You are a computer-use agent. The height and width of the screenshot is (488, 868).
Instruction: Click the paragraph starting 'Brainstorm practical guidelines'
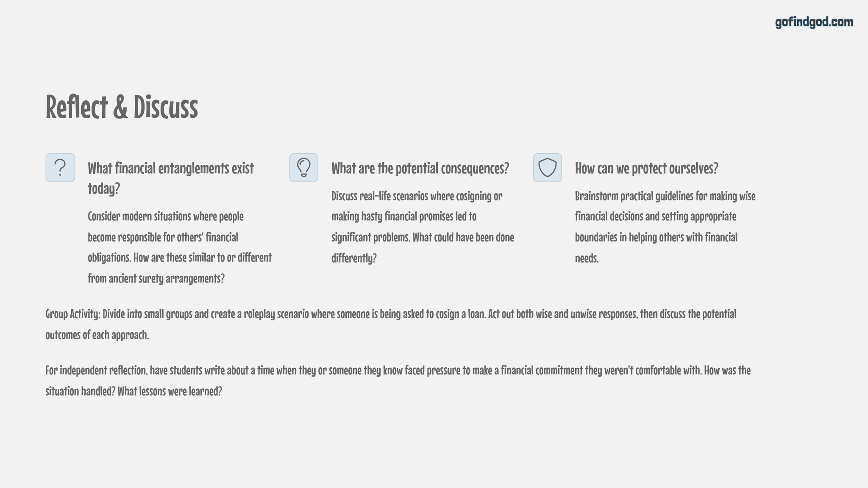[x=665, y=227]
